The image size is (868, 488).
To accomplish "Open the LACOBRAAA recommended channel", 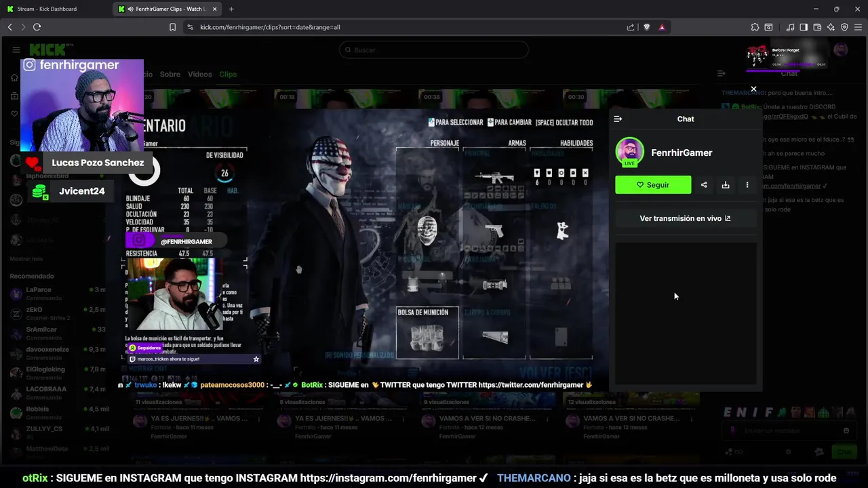I will point(58,392).
